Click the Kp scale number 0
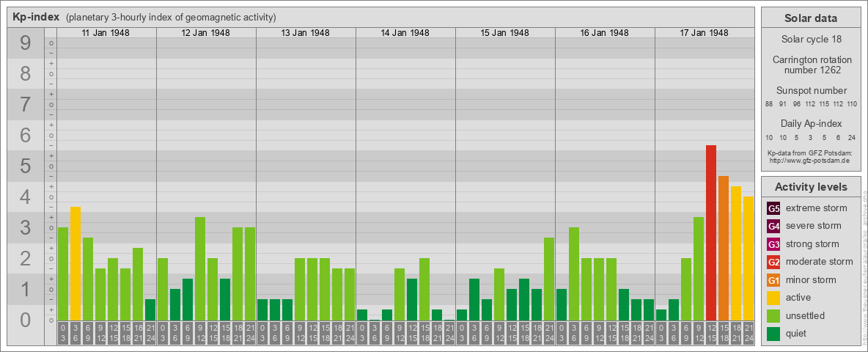Image resolution: width=868 pixels, height=352 pixels. pos(26,320)
